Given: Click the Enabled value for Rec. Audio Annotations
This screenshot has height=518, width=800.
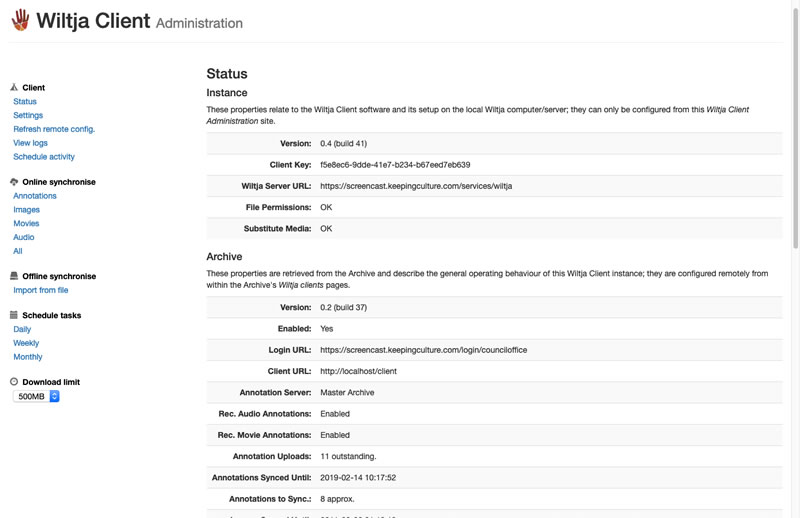Looking at the screenshot, I should coord(335,414).
